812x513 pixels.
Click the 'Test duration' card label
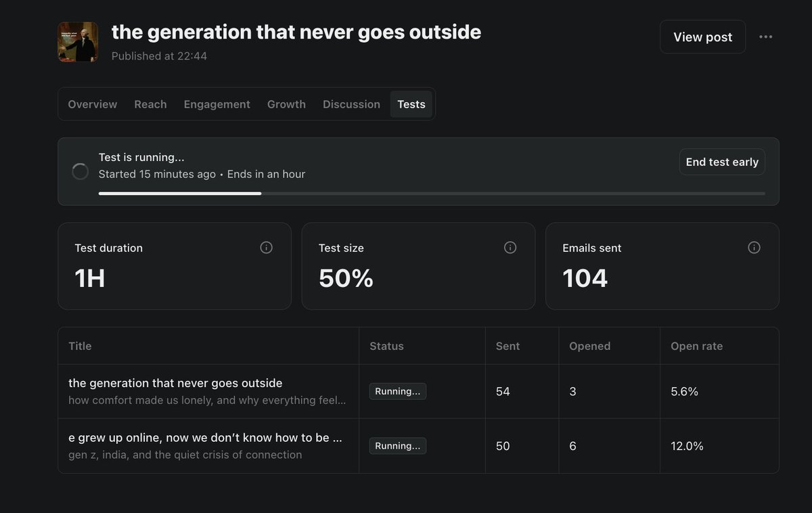point(108,248)
